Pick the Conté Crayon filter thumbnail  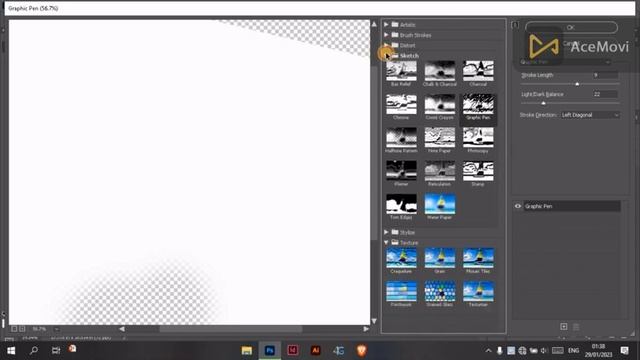(x=440, y=104)
